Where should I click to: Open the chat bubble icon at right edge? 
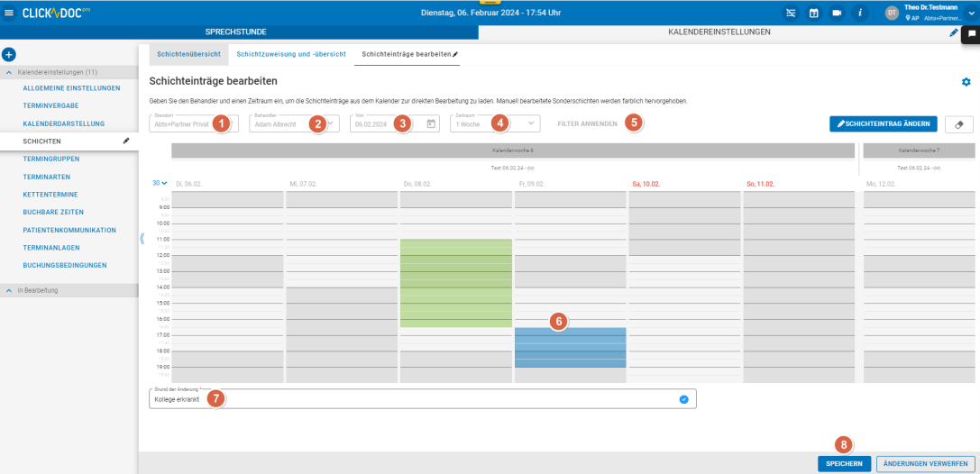tap(972, 34)
